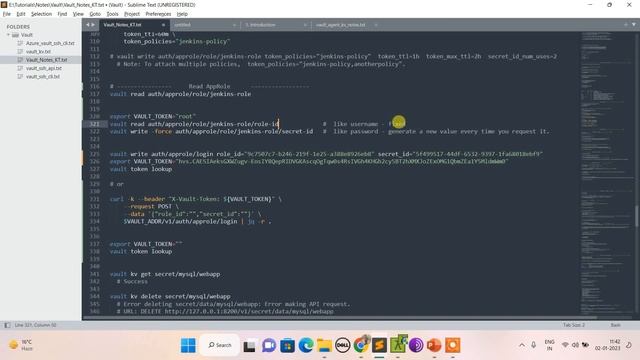Change the Tab Size setting
Viewport: 640px width, 360px height.
574,325
